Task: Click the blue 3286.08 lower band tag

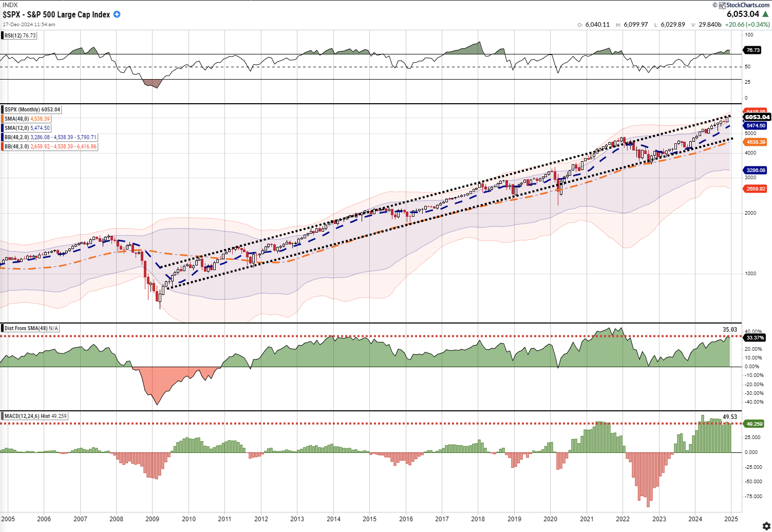Action: pyautogui.click(x=756, y=170)
